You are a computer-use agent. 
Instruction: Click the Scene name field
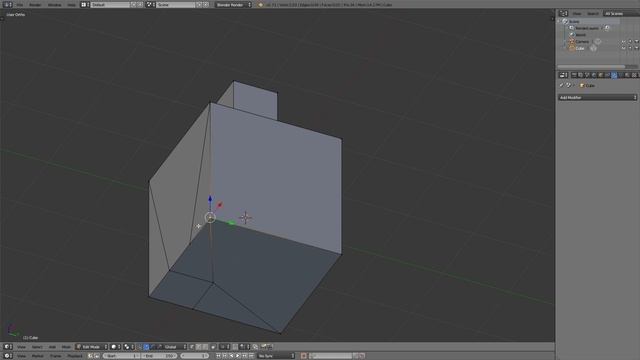click(x=176, y=4)
